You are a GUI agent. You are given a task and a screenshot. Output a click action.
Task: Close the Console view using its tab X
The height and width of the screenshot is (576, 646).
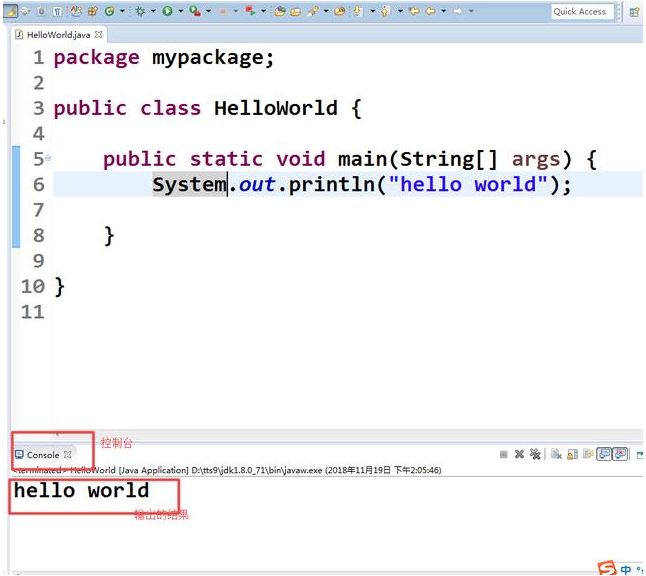(68, 454)
